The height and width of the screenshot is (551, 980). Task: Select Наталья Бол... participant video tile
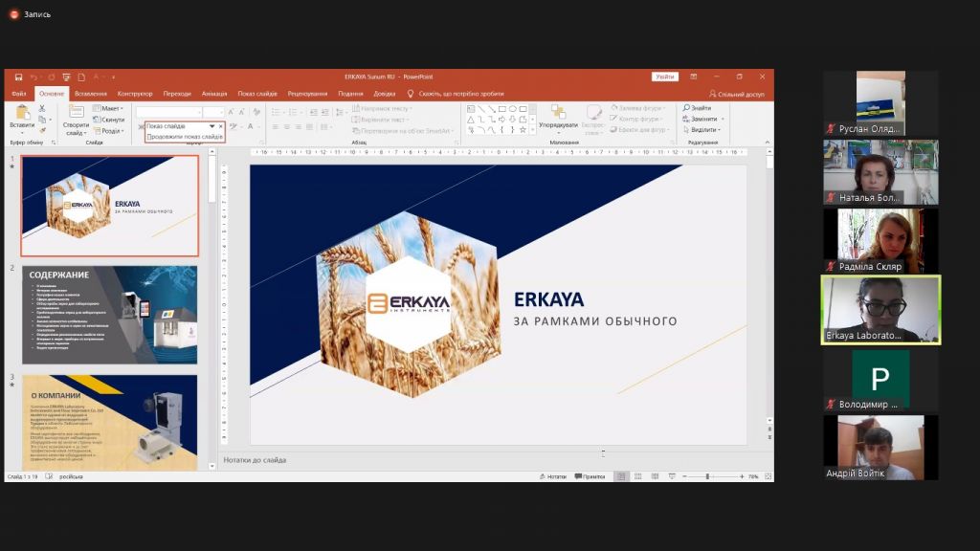coord(880,172)
